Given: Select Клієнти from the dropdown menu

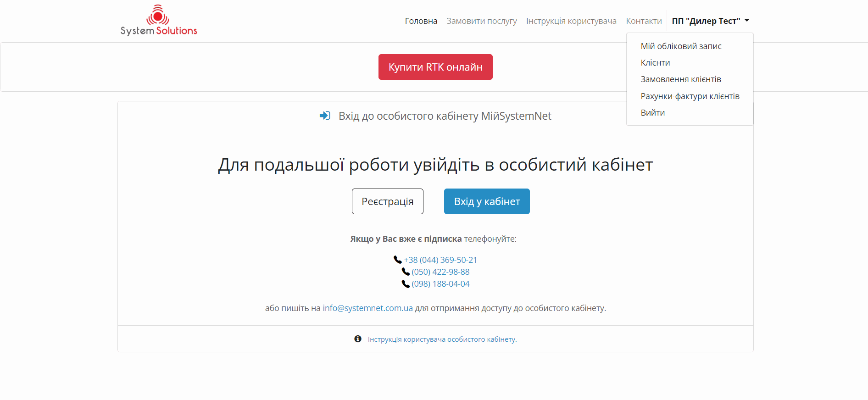Looking at the screenshot, I should coord(655,63).
